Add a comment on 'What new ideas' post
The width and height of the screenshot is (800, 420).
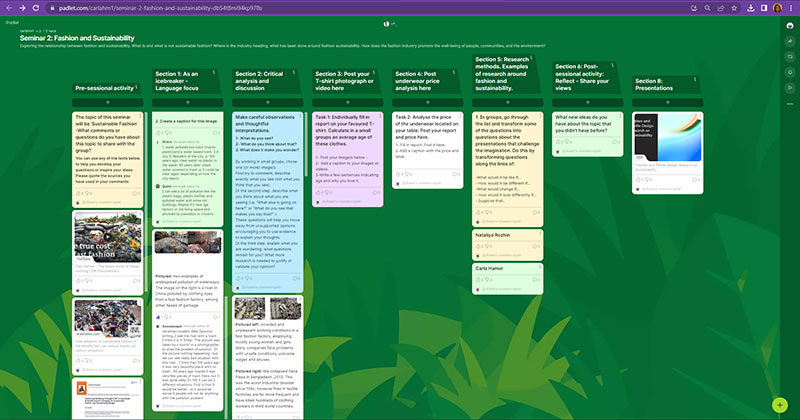click(582, 151)
